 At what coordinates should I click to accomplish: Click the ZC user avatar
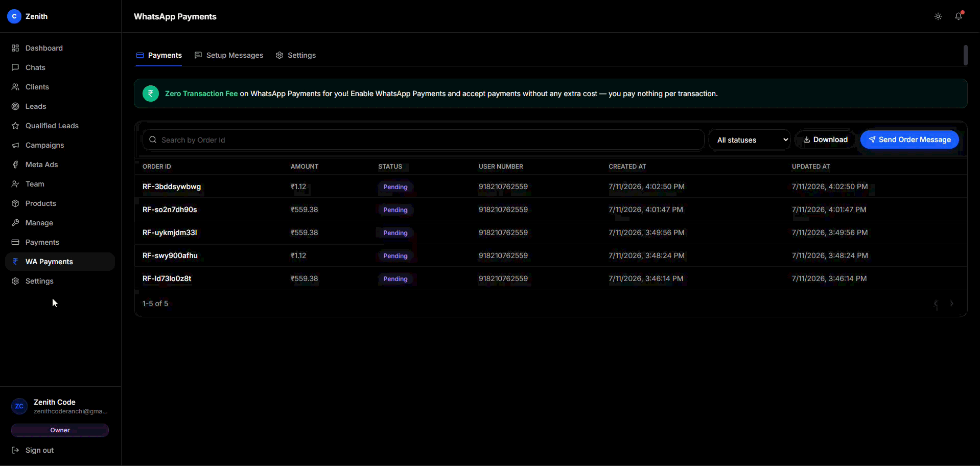click(x=19, y=406)
